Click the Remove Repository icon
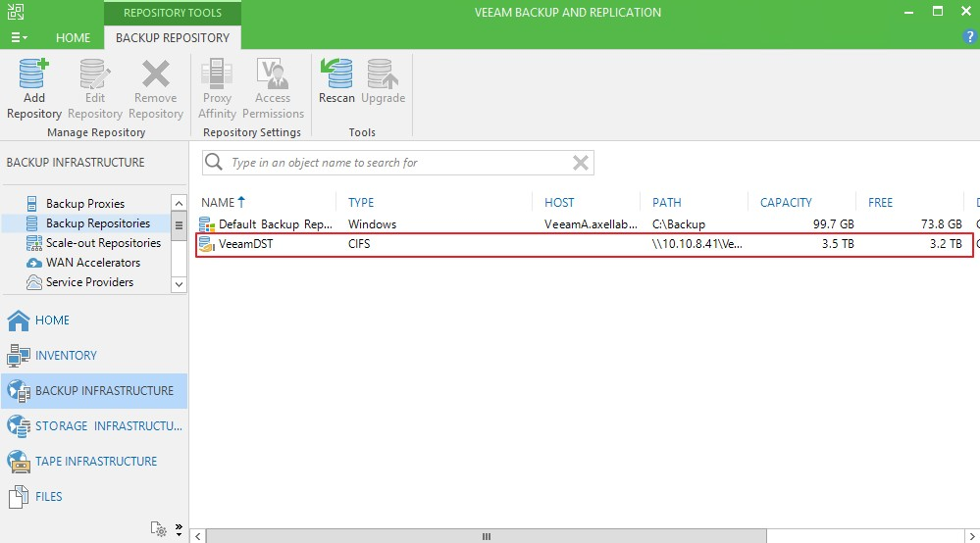This screenshot has width=980, height=543. click(x=156, y=75)
